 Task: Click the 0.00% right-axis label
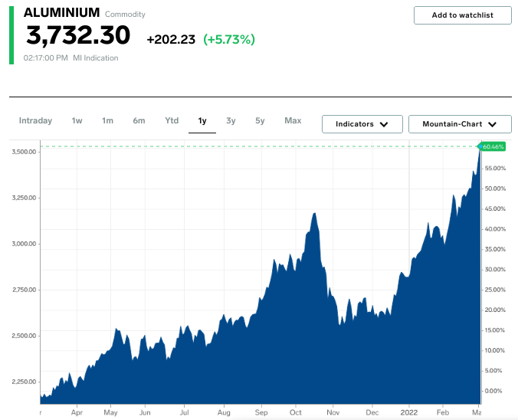[x=493, y=391]
